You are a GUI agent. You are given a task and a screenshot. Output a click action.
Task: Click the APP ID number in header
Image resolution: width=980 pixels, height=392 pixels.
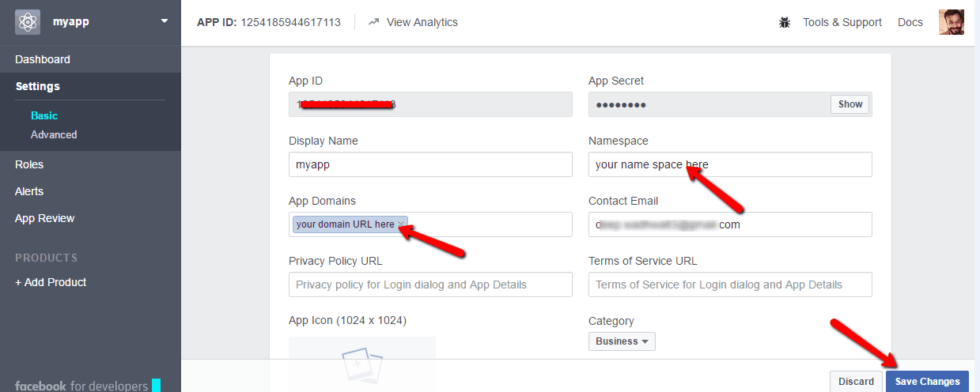point(290,22)
